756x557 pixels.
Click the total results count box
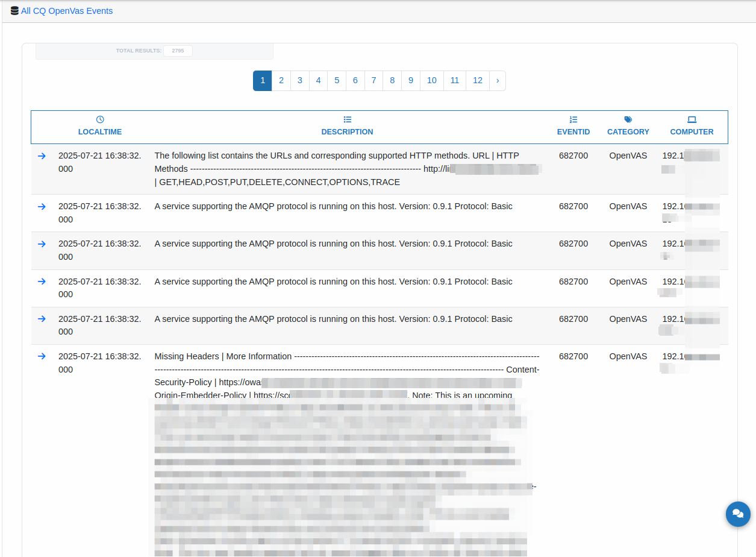(178, 51)
